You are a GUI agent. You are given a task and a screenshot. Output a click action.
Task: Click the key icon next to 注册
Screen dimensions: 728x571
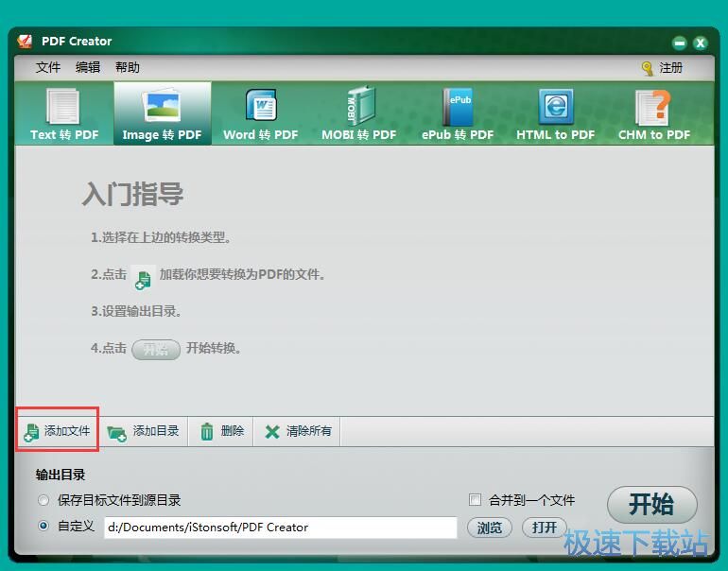647,68
